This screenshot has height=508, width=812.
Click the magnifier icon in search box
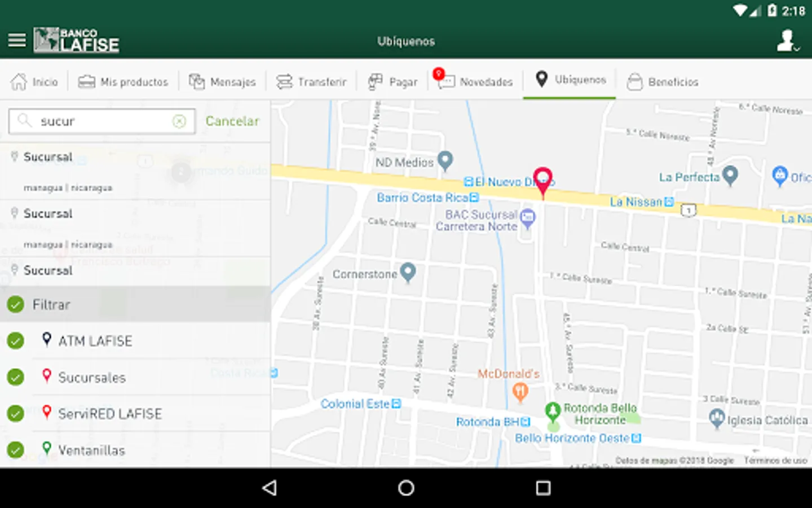point(24,120)
